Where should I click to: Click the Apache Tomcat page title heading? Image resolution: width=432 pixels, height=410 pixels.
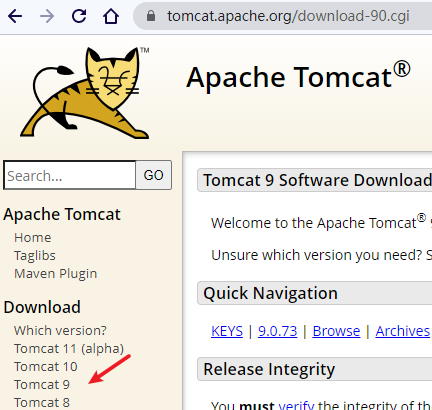click(x=298, y=77)
